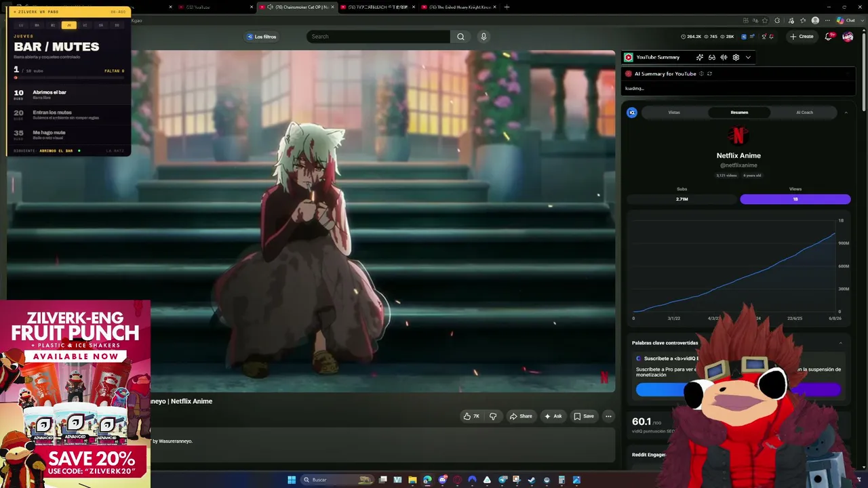Open Calculator from the taskbar

tap(561, 480)
